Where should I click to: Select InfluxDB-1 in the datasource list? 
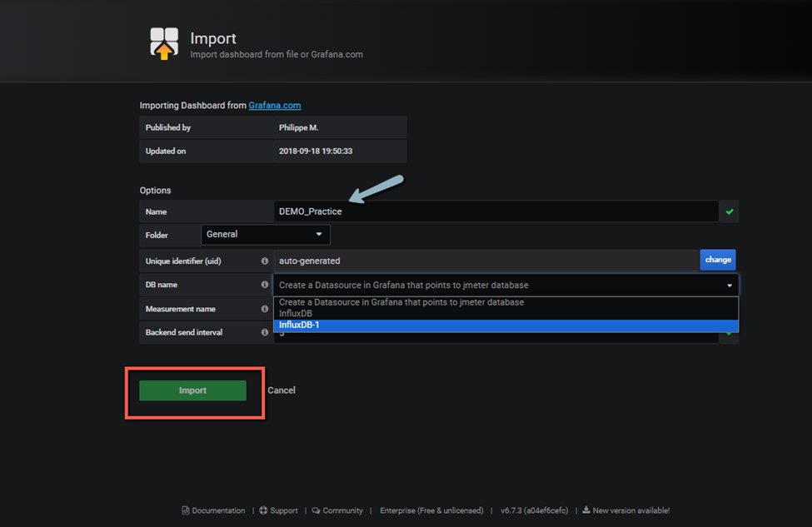(x=506, y=325)
